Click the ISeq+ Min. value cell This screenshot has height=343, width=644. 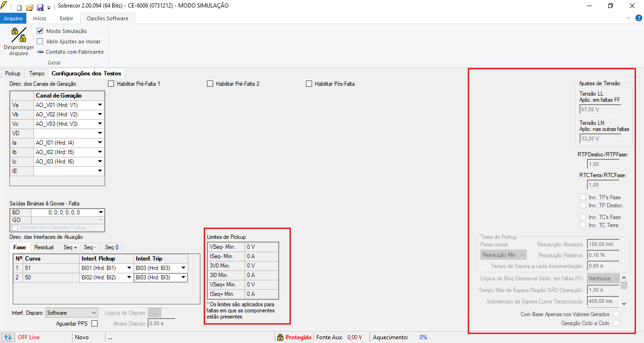coord(262,294)
